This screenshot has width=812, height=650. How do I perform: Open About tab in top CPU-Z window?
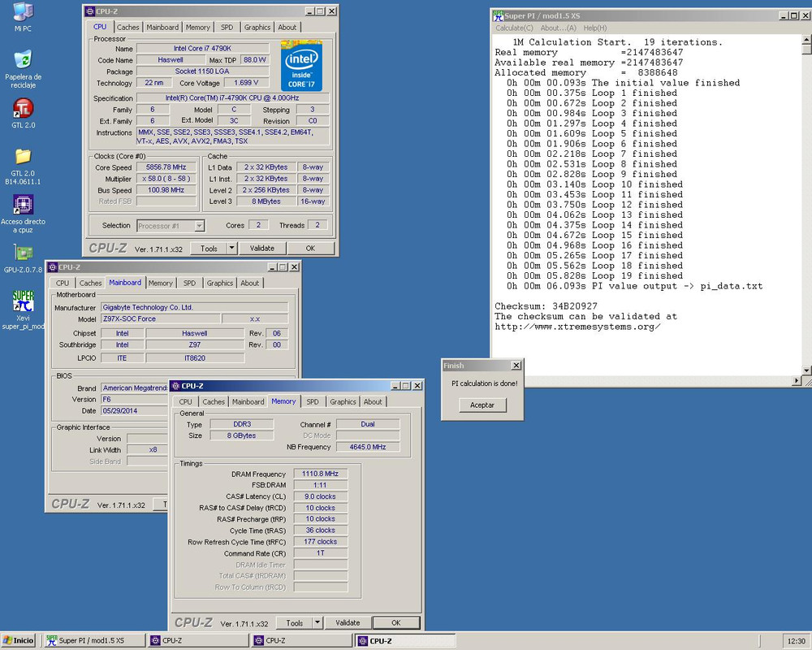[287, 27]
